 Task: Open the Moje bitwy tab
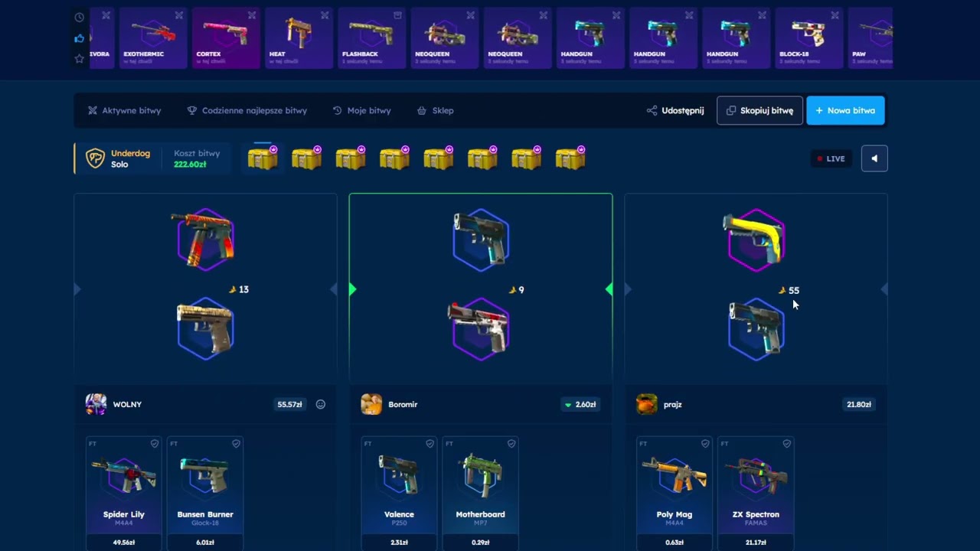click(361, 111)
